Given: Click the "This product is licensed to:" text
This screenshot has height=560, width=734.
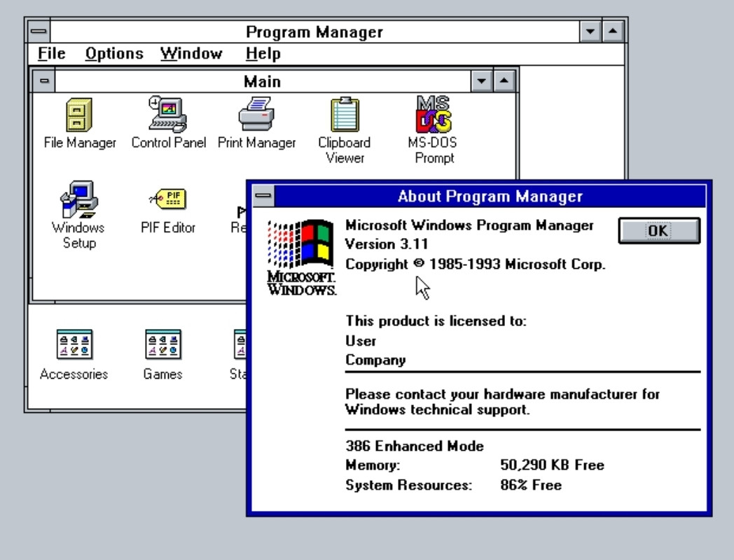Looking at the screenshot, I should click(x=436, y=321).
